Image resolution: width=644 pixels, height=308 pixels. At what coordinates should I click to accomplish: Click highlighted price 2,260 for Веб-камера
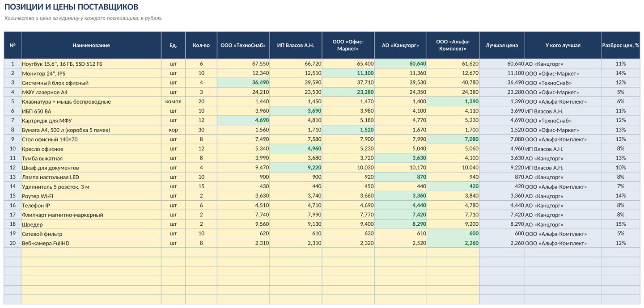click(453, 243)
